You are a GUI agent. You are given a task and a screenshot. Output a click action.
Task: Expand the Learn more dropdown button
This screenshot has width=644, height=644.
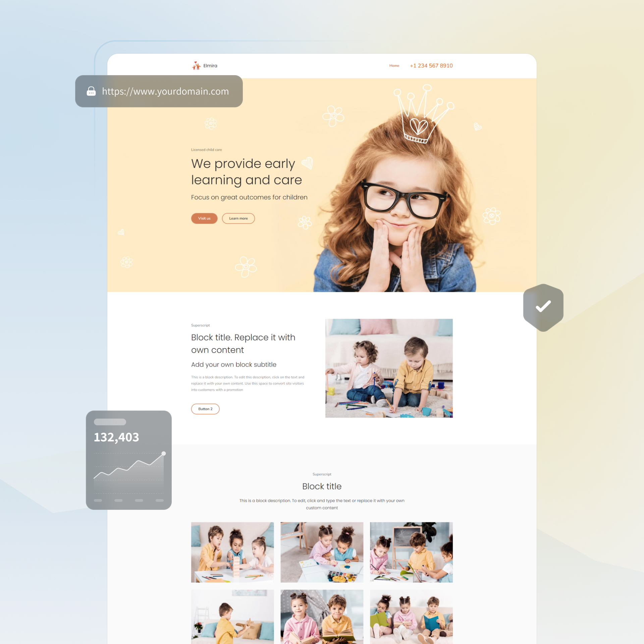[238, 219]
